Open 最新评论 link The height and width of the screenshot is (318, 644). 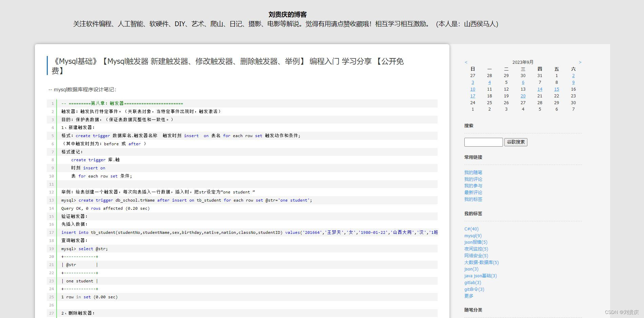point(473,192)
